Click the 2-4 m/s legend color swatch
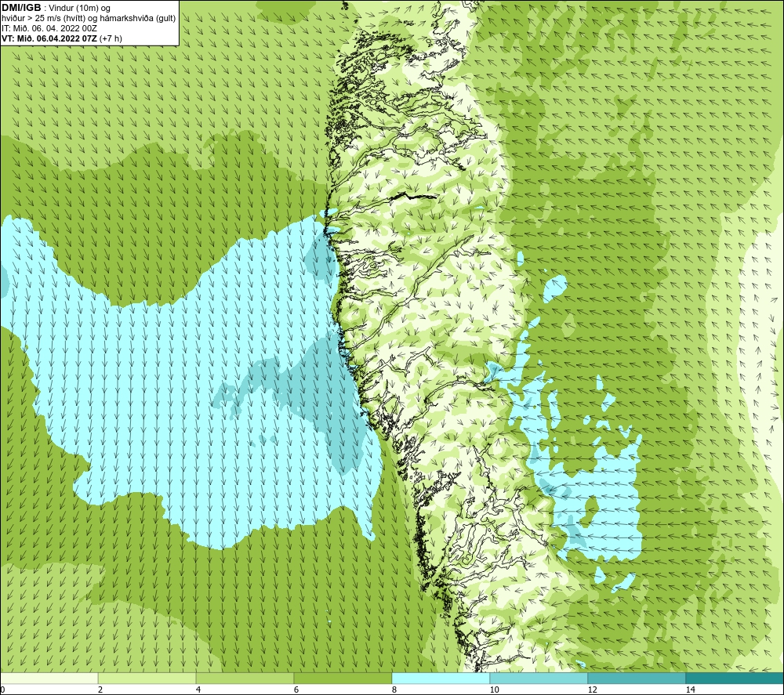This screenshot has width=784, height=695. tap(147, 678)
